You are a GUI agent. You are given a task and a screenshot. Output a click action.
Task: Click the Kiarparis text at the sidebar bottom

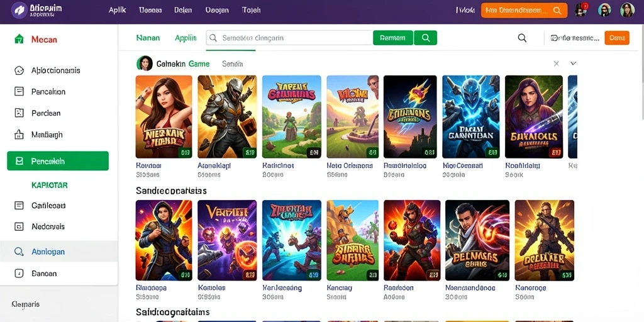25,305
